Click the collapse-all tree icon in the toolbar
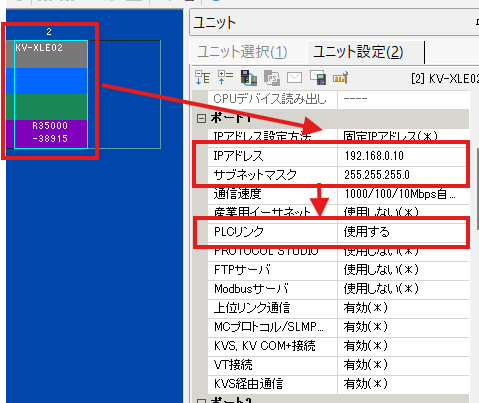This screenshot has width=479, height=403. coord(225,78)
